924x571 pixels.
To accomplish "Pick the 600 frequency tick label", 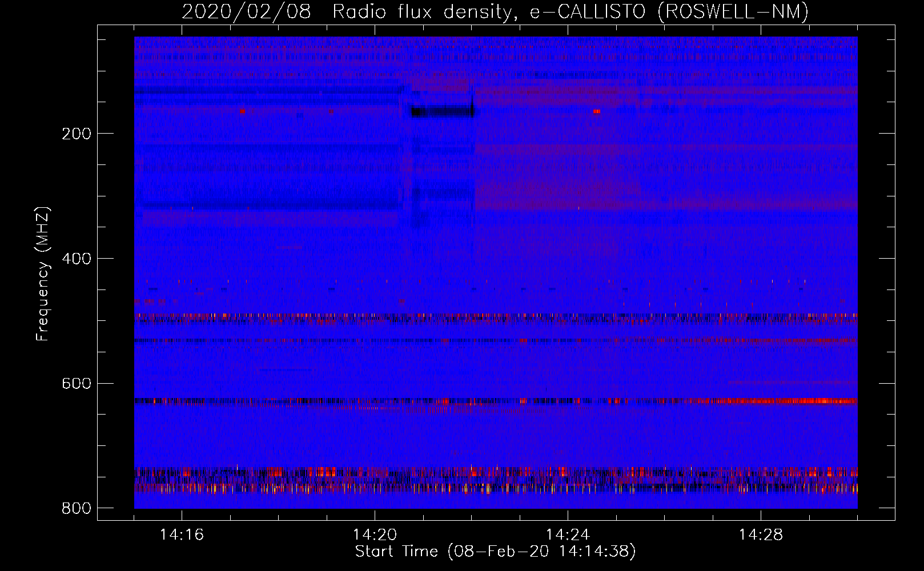I will coord(77,383).
